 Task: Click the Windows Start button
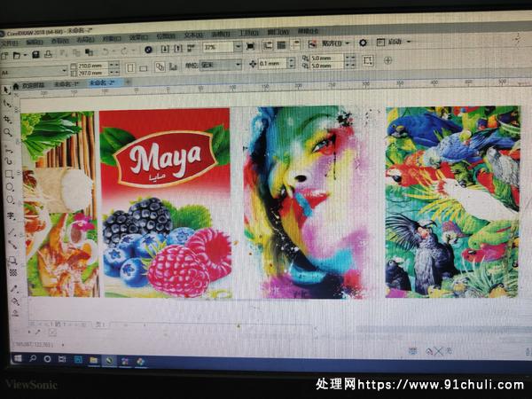[17, 359]
